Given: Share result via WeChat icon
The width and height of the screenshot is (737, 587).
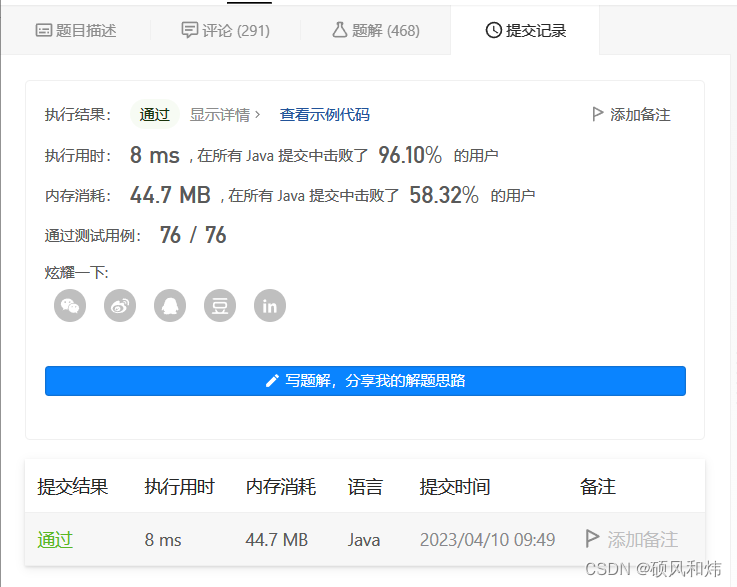Looking at the screenshot, I should point(70,305).
